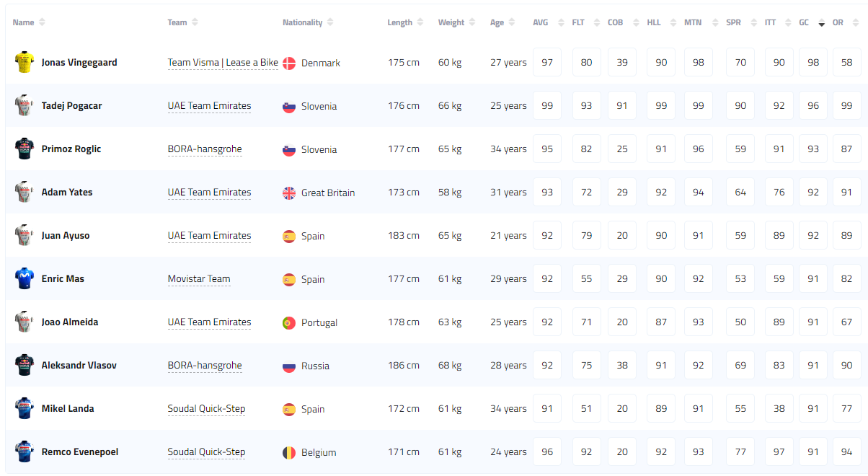
Task: Sort by the AVG rating header
Action: click(x=541, y=22)
